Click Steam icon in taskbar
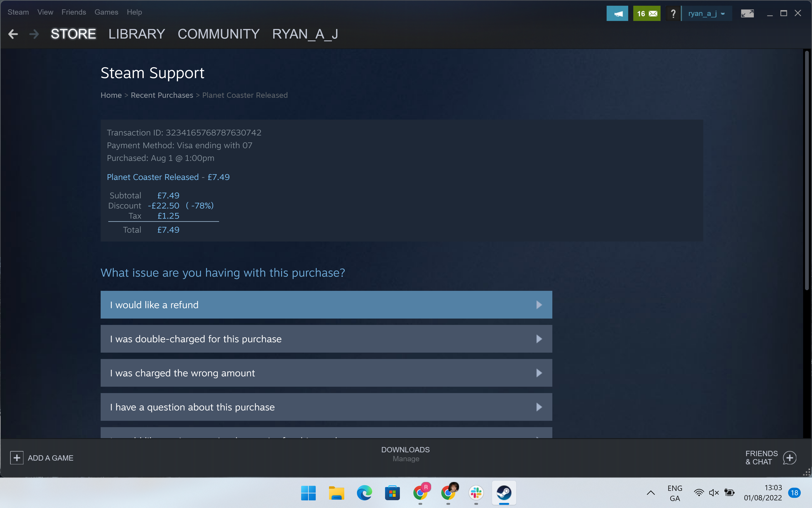This screenshot has width=812, height=508. 504,493
